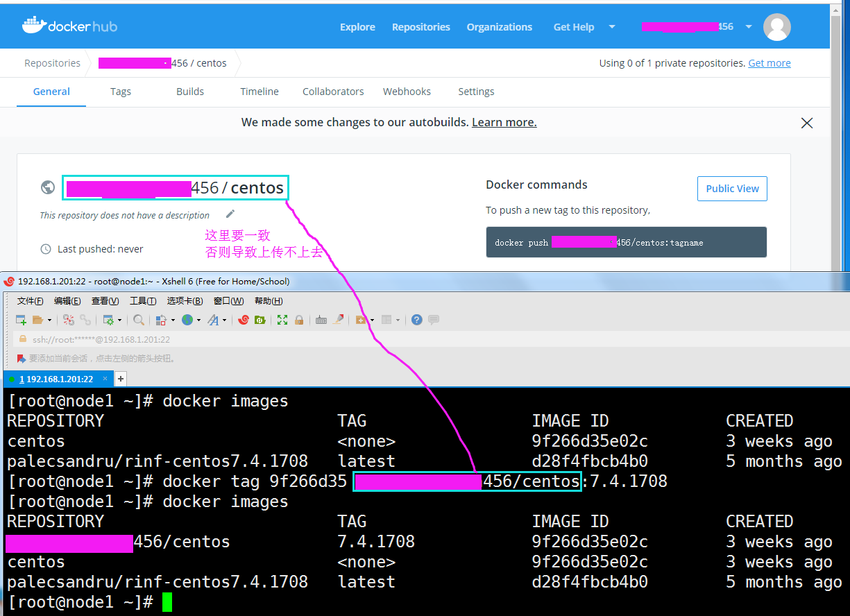Expand the new folder dropdown arrow

click(x=372, y=320)
